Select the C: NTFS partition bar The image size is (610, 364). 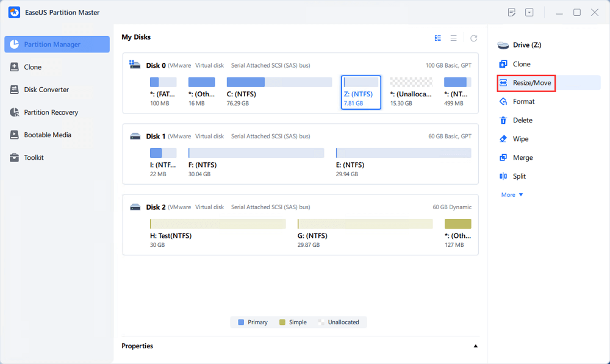(279, 82)
